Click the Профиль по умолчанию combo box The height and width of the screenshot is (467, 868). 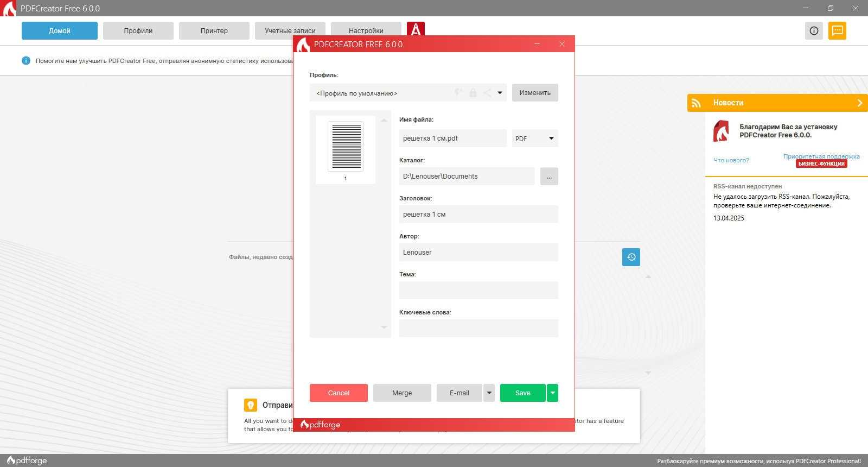point(408,93)
